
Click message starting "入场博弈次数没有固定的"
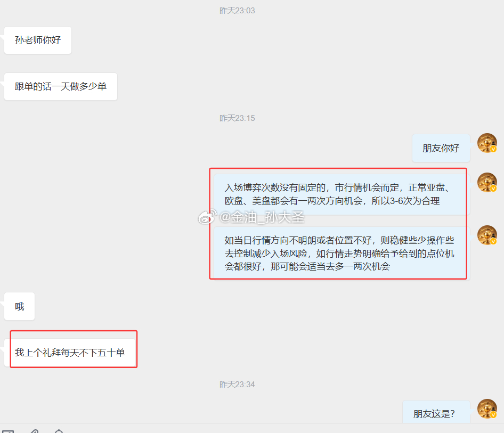click(x=342, y=194)
